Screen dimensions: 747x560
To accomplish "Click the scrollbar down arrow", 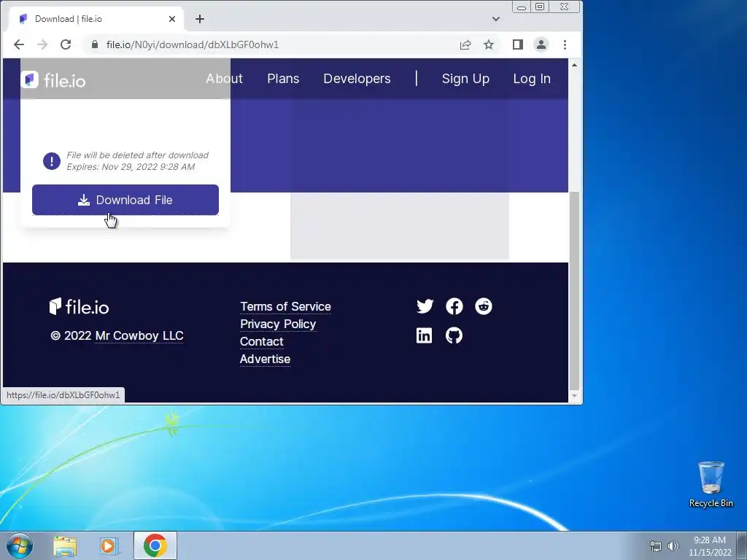I will pos(575,396).
